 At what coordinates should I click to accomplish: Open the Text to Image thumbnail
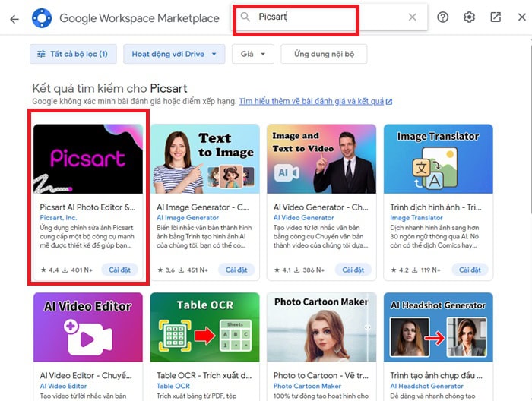point(205,159)
